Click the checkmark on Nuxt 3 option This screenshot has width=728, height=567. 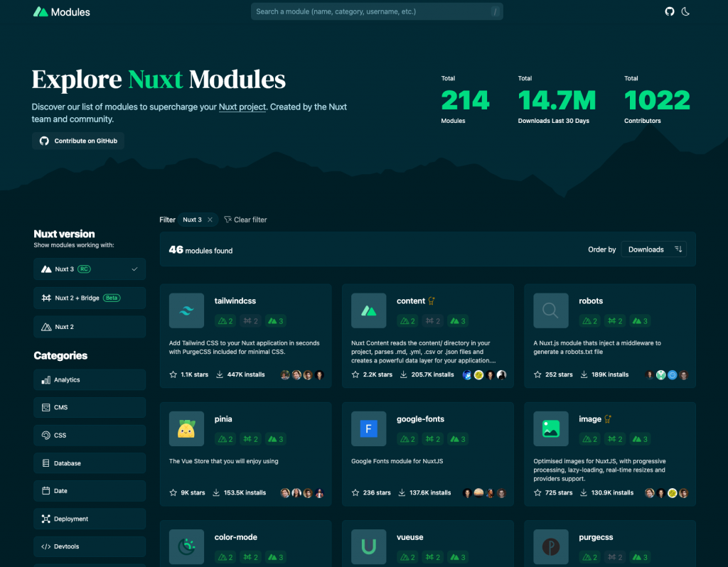click(134, 269)
